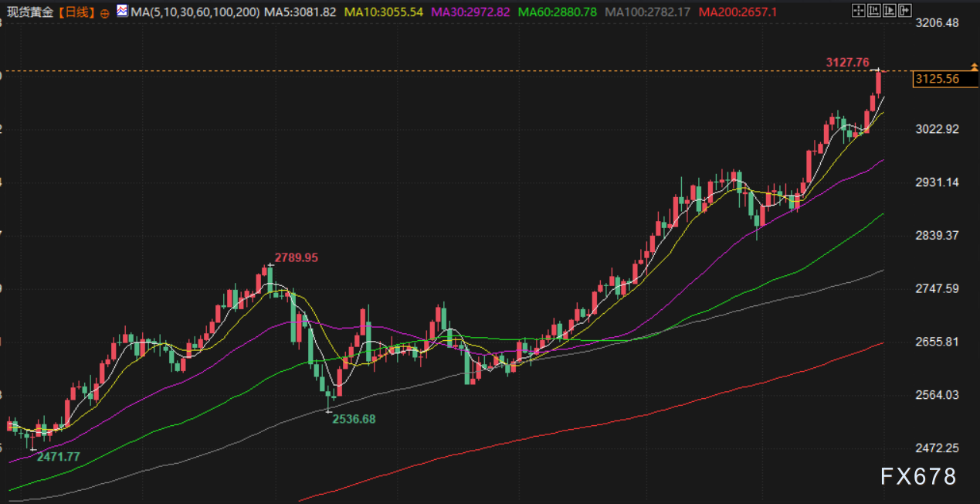
Task: Open the MA indicator chart icon
Action: (x=122, y=12)
